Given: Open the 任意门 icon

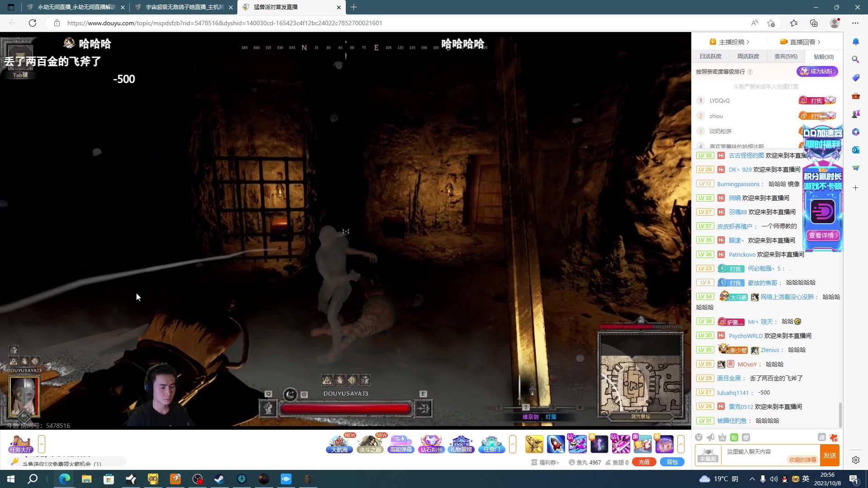Looking at the screenshot, I should (x=492, y=444).
